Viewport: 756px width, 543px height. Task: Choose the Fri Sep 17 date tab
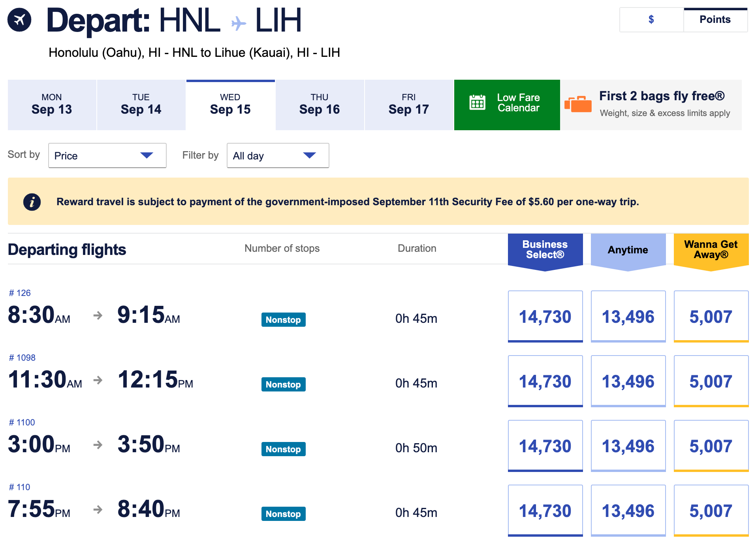[409, 105]
